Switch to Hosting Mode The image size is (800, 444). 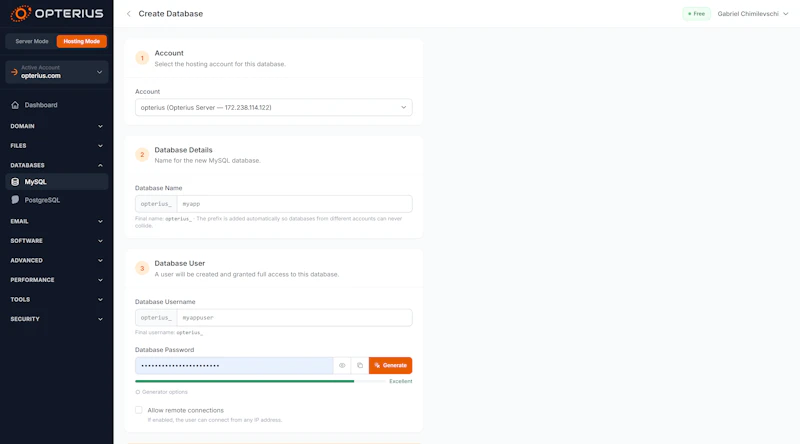[82, 41]
